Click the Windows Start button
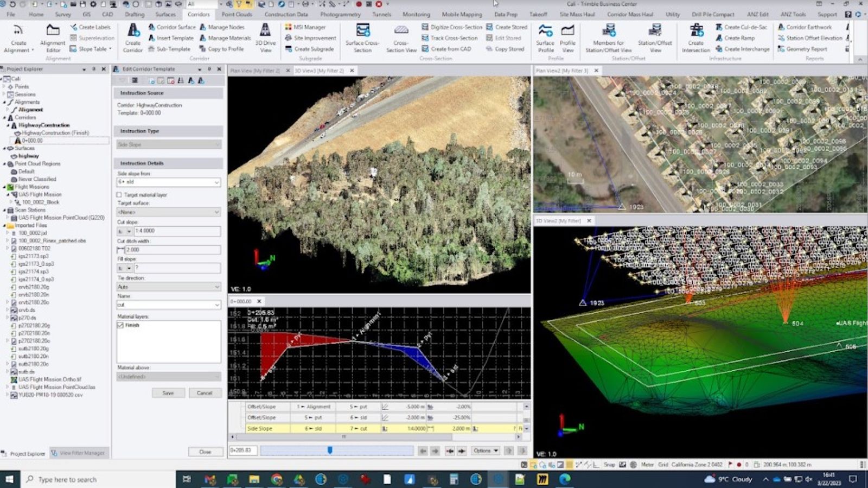This screenshot has height=488, width=868. click(9, 479)
